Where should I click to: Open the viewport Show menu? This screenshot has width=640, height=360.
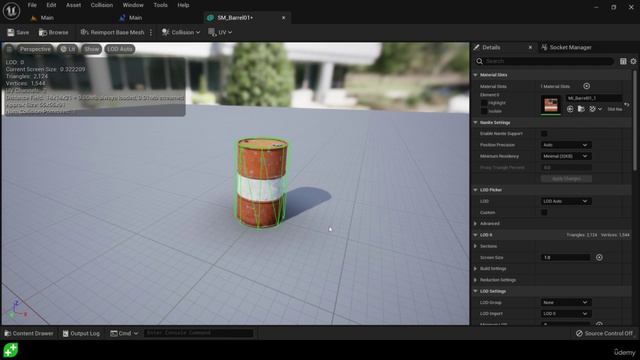point(91,49)
